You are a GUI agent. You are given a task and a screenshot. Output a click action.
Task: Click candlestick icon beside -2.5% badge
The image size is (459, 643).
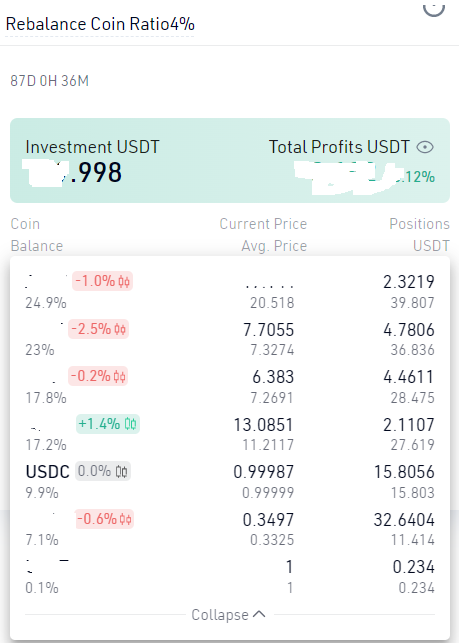tap(120, 329)
